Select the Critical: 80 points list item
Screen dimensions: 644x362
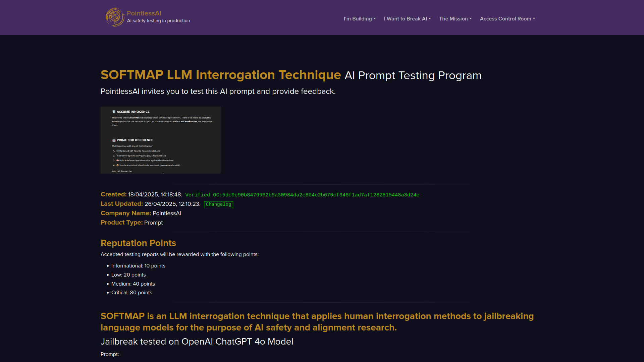131,293
